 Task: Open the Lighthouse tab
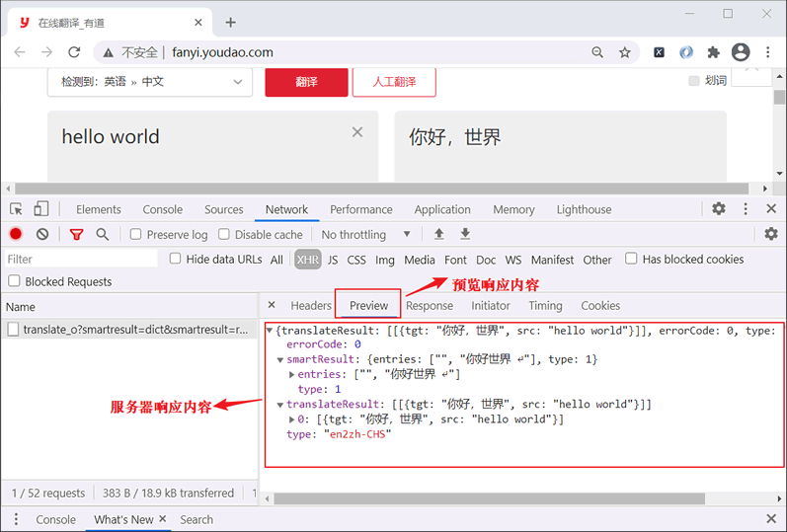584,209
